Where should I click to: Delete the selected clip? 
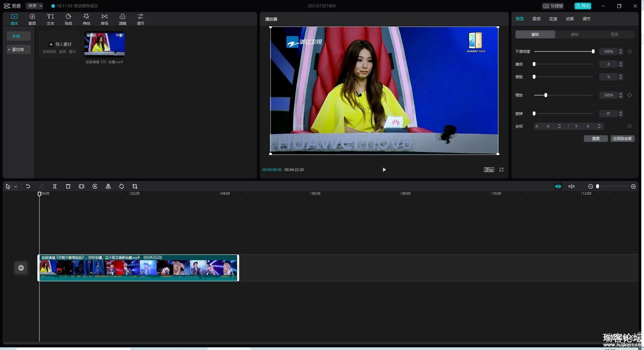(x=68, y=186)
